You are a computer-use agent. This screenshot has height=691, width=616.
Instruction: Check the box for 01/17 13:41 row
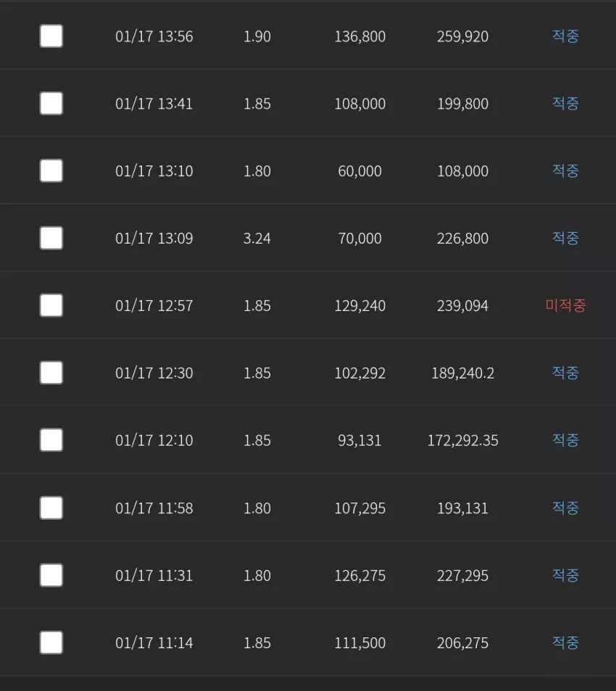(51, 104)
